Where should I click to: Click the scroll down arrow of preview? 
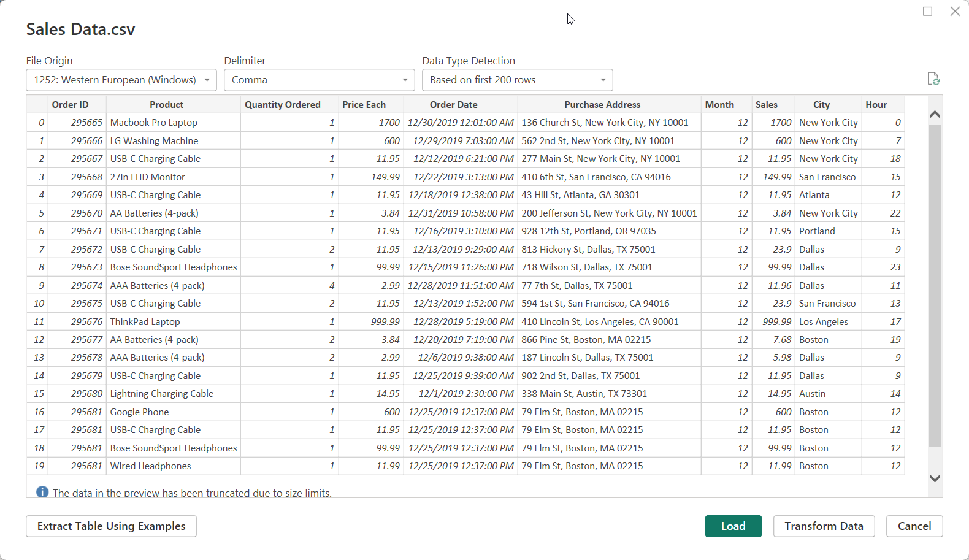(935, 478)
